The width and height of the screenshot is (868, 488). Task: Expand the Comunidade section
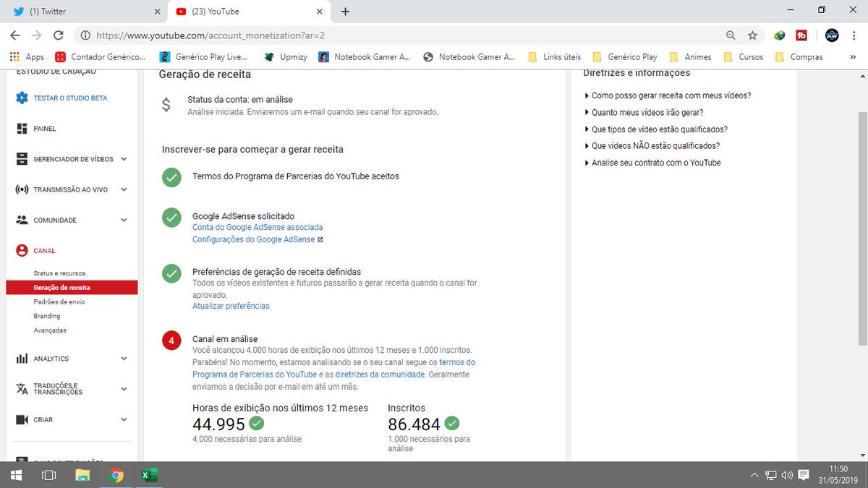pyautogui.click(x=124, y=220)
